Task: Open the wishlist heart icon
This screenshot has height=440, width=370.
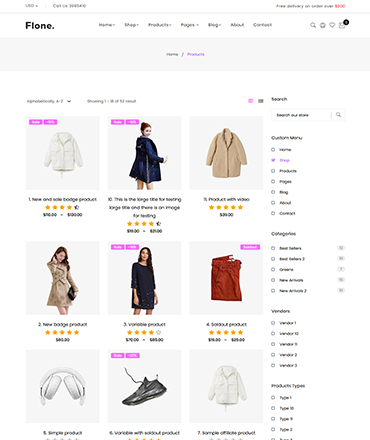Action: 332,25
